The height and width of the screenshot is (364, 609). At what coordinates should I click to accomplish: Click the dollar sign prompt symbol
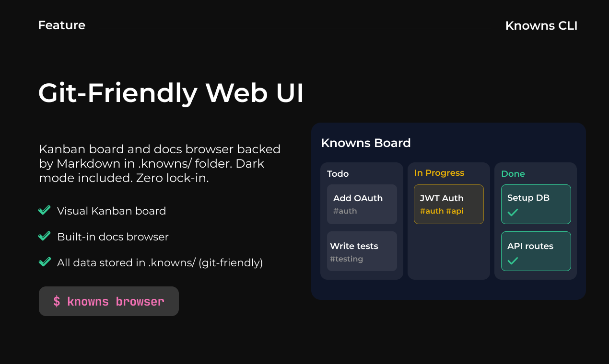click(57, 301)
